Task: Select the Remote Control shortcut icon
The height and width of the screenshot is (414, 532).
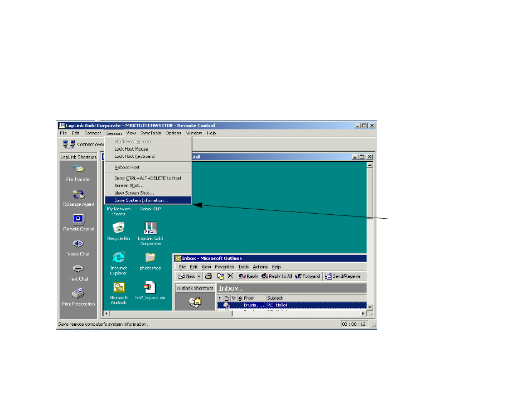Action: tap(79, 219)
